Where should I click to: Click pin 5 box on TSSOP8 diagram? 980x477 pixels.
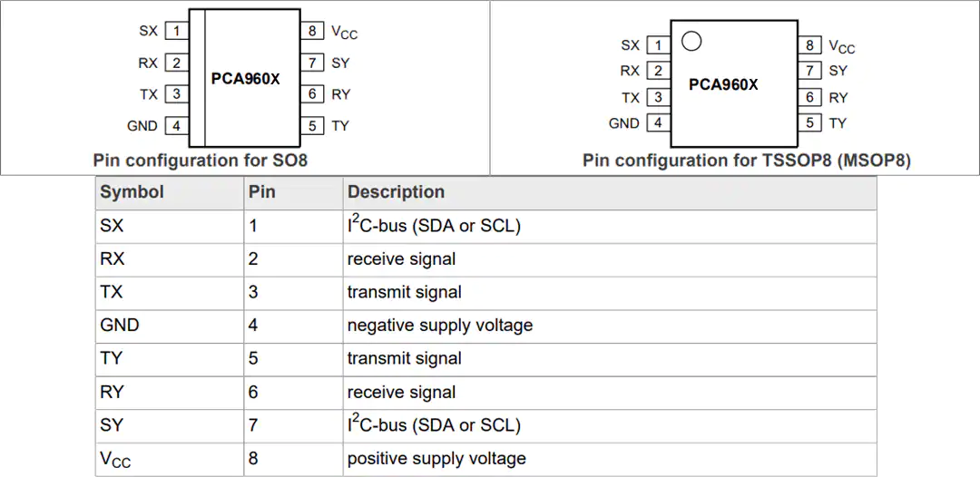pos(809,122)
